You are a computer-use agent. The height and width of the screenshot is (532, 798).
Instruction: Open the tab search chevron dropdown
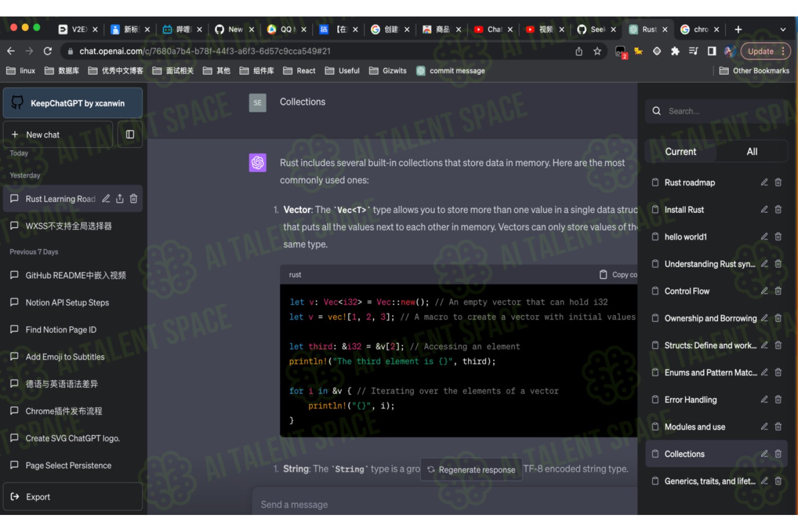click(783, 30)
